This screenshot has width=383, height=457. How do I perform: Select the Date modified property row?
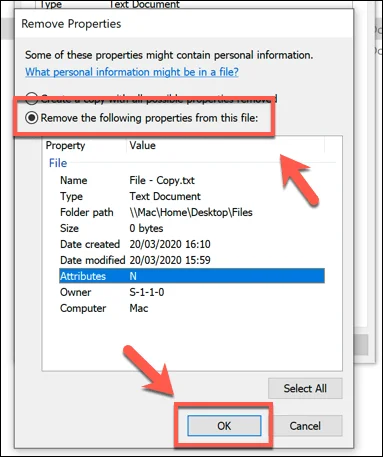click(192, 260)
